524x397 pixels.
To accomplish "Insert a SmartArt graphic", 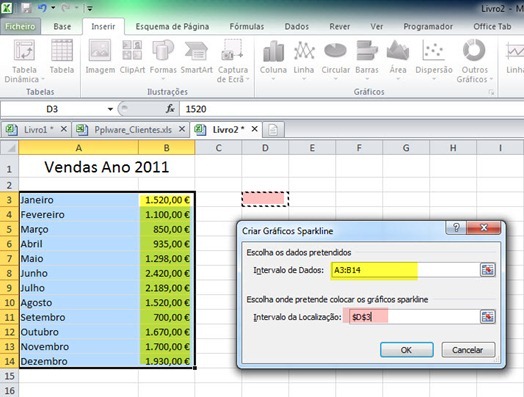I will pos(196,56).
